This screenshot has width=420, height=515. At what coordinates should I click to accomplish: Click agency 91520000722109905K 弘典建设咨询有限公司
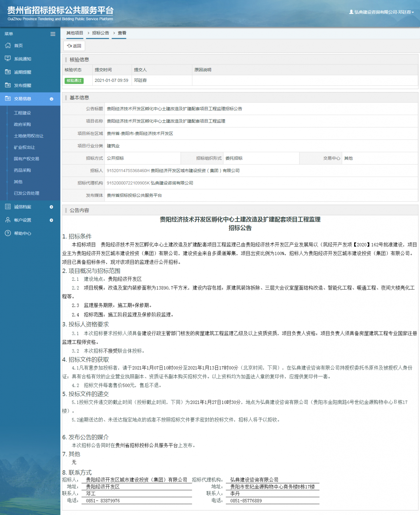pyautogui.click(x=150, y=183)
